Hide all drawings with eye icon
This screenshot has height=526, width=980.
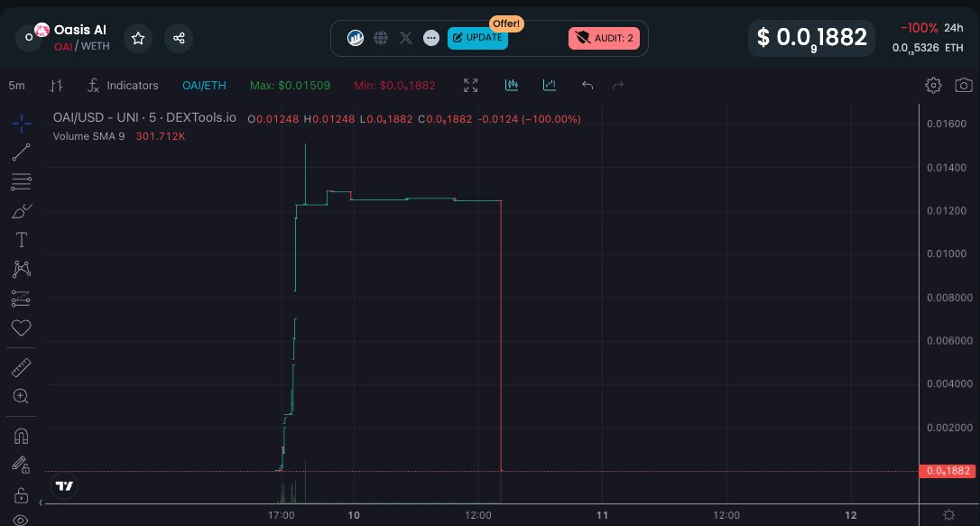(22, 520)
